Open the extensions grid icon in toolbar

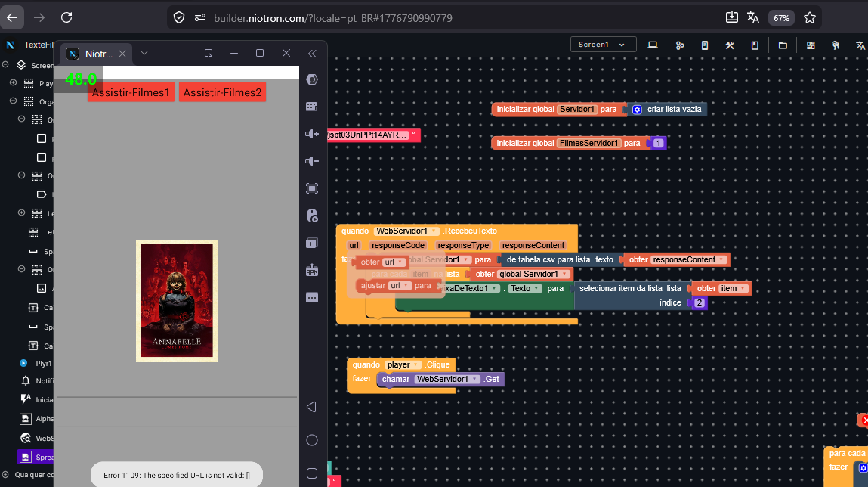[x=811, y=45]
